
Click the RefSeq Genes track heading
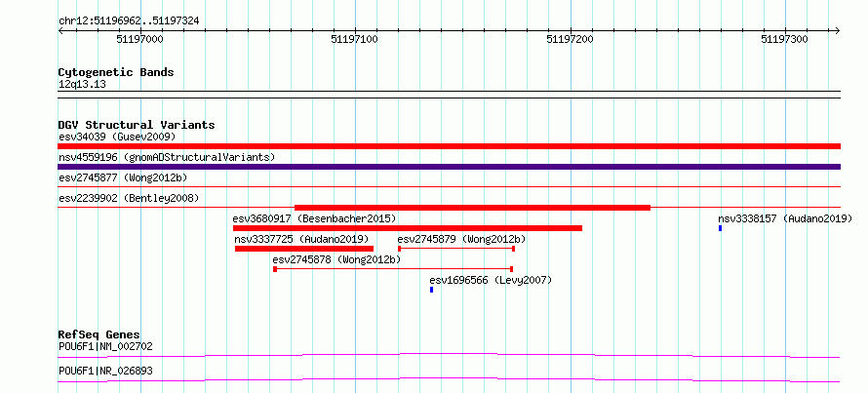[x=99, y=334]
